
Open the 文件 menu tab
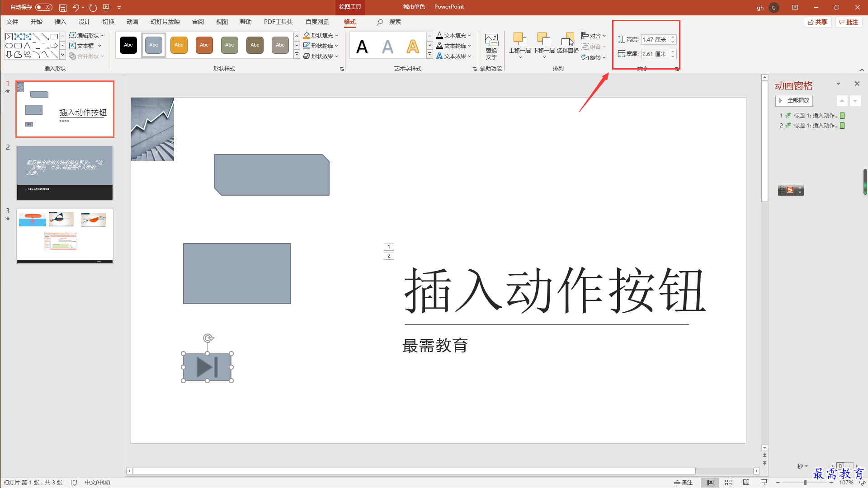tap(12, 22)
